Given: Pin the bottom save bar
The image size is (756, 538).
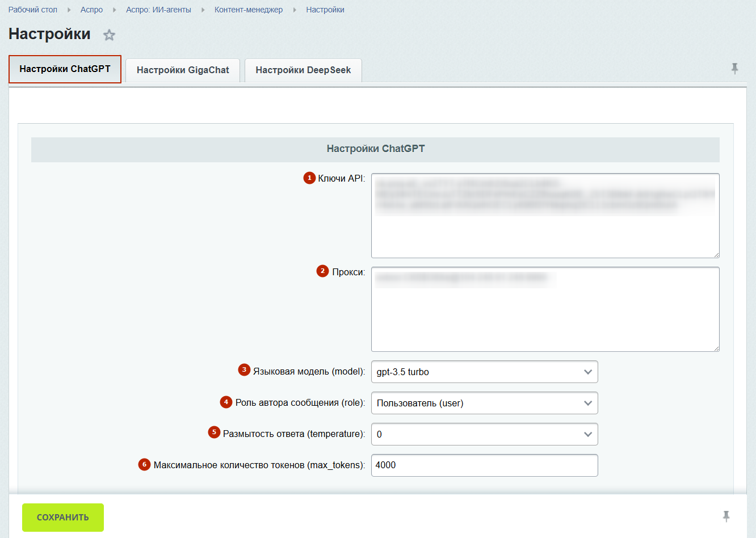Looking at the screenshot, I should tap(726, 516).
